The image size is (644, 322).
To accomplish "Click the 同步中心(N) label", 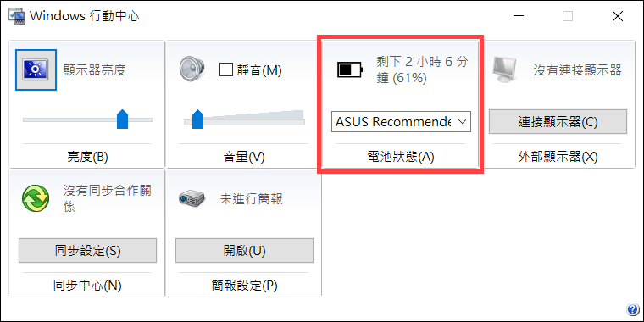I will coord(87,286).
